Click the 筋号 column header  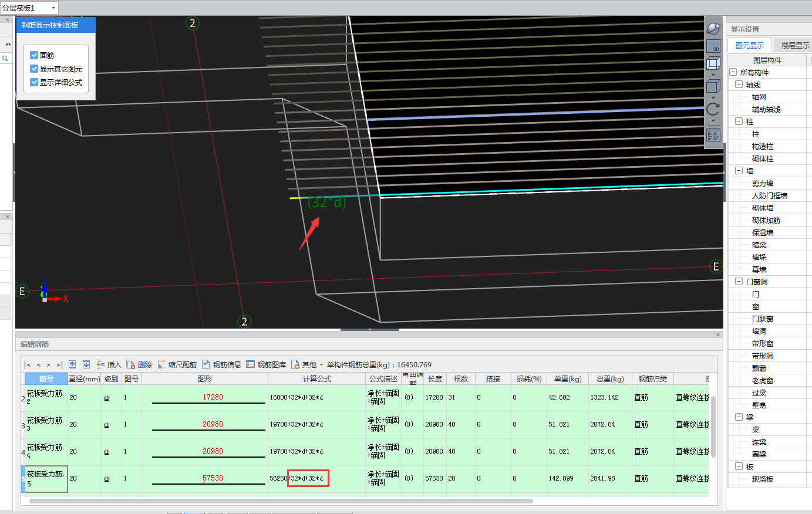46,379
